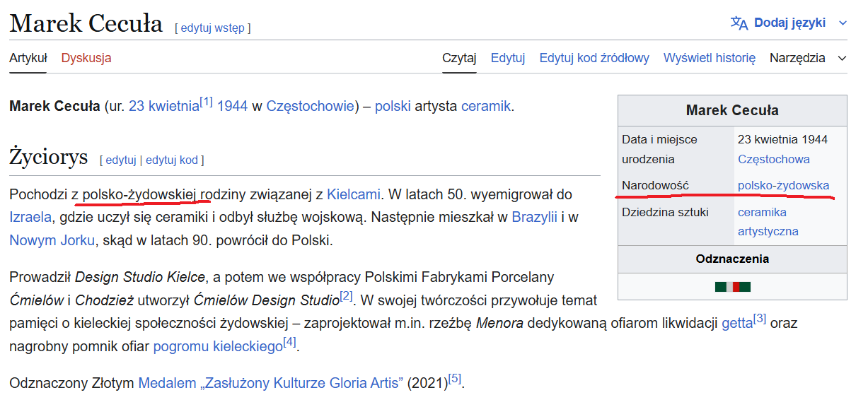Open Edytuj kod źródłowy tab

tap(594, 58)
